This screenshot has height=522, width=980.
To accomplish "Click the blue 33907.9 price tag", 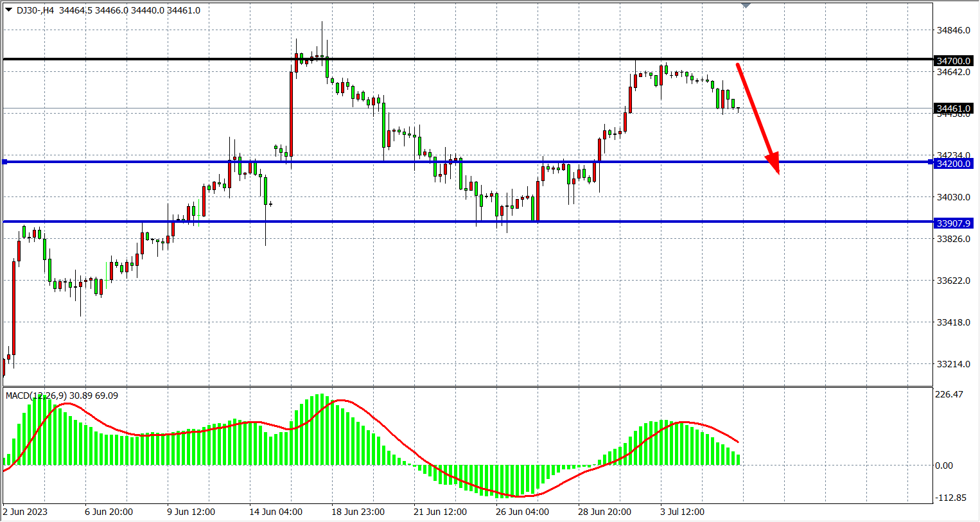I will pyautogui.click(x=953, y=223).
